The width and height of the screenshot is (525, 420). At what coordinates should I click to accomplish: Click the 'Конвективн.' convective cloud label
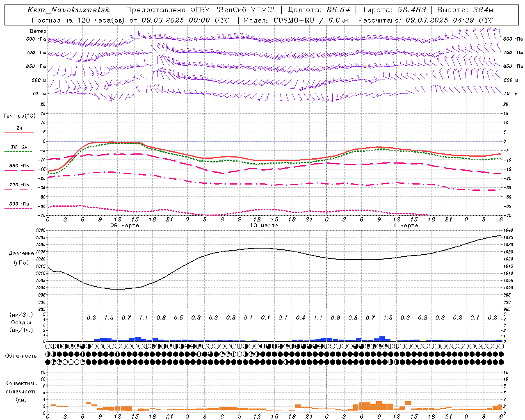(x=21, y=383)
